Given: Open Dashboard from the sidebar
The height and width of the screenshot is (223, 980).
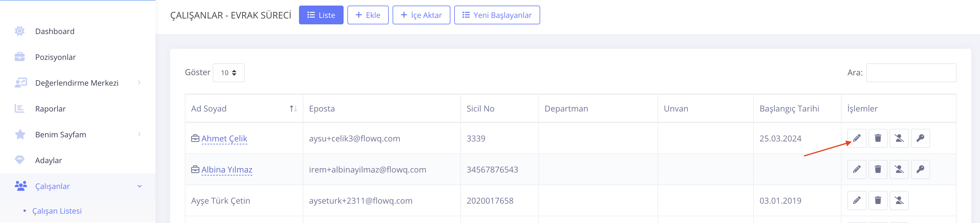Looking at the screenshot, I should (x=55, y=31).
